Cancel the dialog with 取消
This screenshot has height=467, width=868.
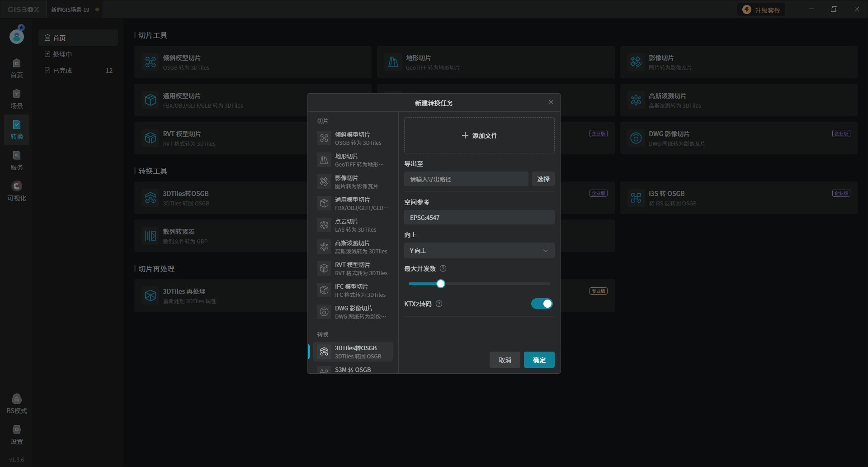point(505,360)
